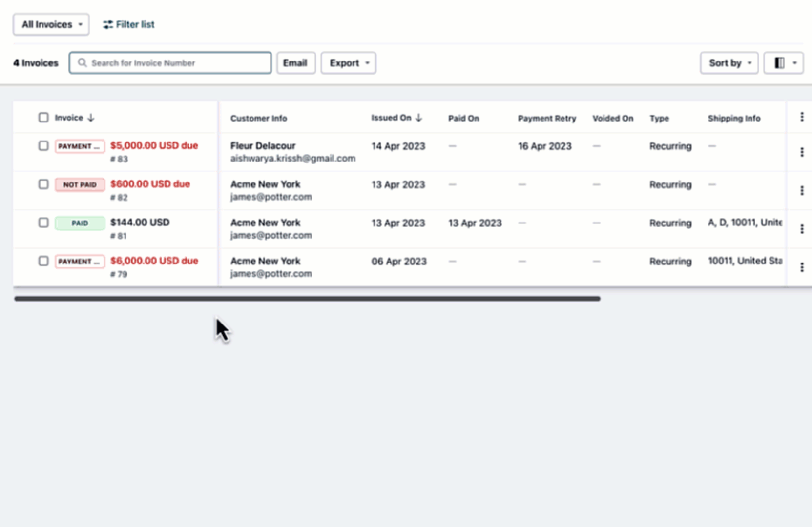Check the paid $144.00 invoice row
This screenshot has width=812, height=527.
tap(43, 223)
